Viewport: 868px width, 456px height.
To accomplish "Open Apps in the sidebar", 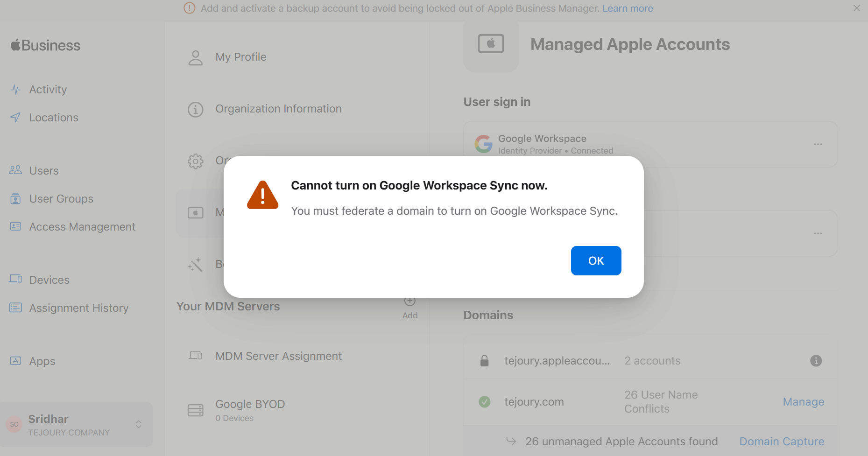I will [42, 361].
